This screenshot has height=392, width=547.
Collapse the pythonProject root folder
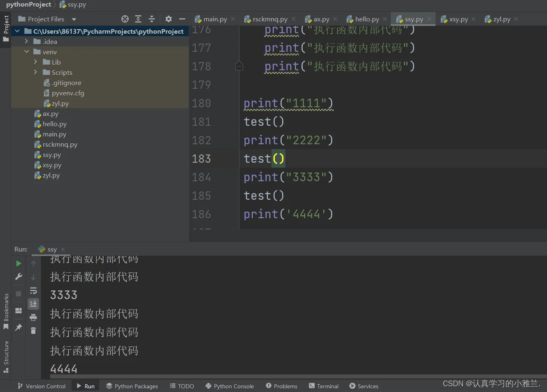[x=17, y=31]
